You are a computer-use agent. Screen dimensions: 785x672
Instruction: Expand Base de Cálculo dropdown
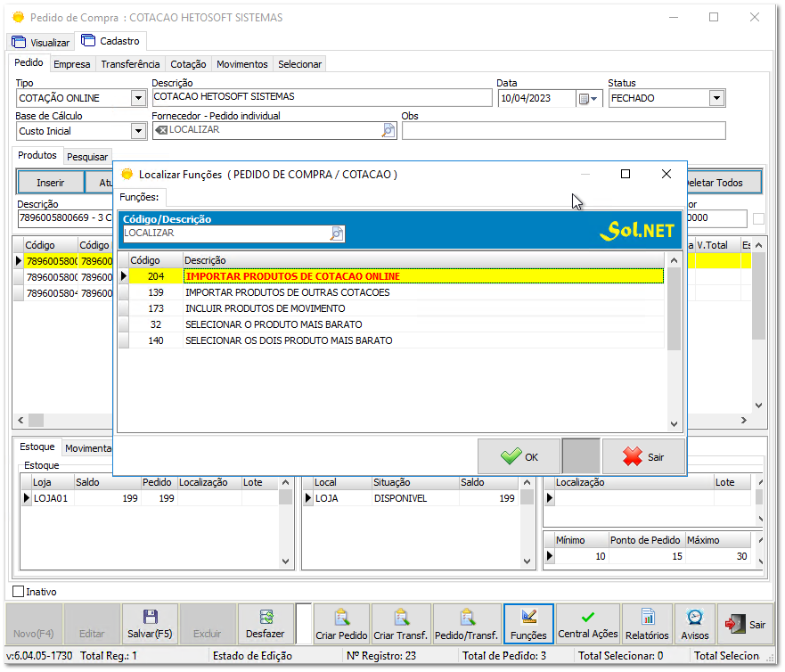click(x=138, y=132)
